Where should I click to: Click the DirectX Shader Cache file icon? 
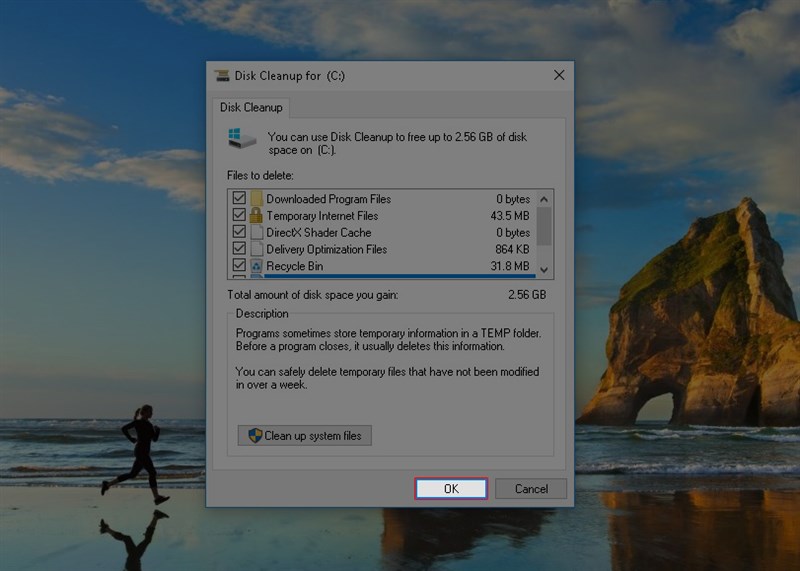click(x=257, y=232)
